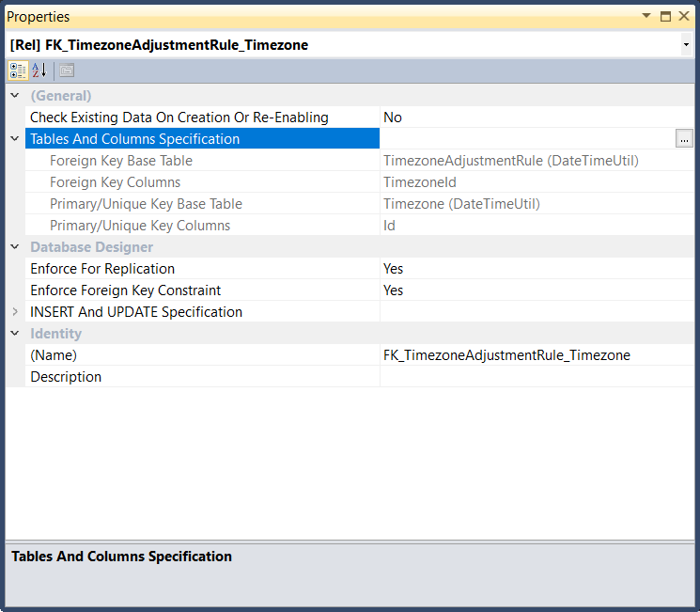Collapse the (General) category
Screen dimensions: 700x612
tap(14, 96)
